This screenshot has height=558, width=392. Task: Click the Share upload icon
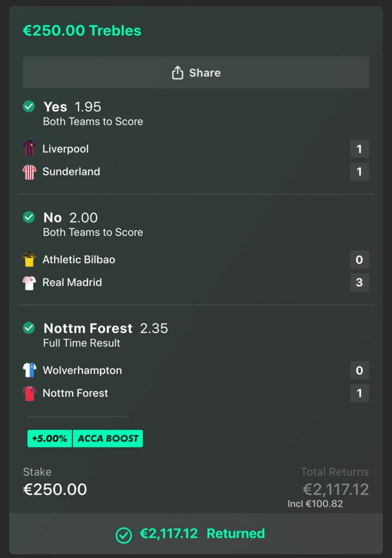177,72
